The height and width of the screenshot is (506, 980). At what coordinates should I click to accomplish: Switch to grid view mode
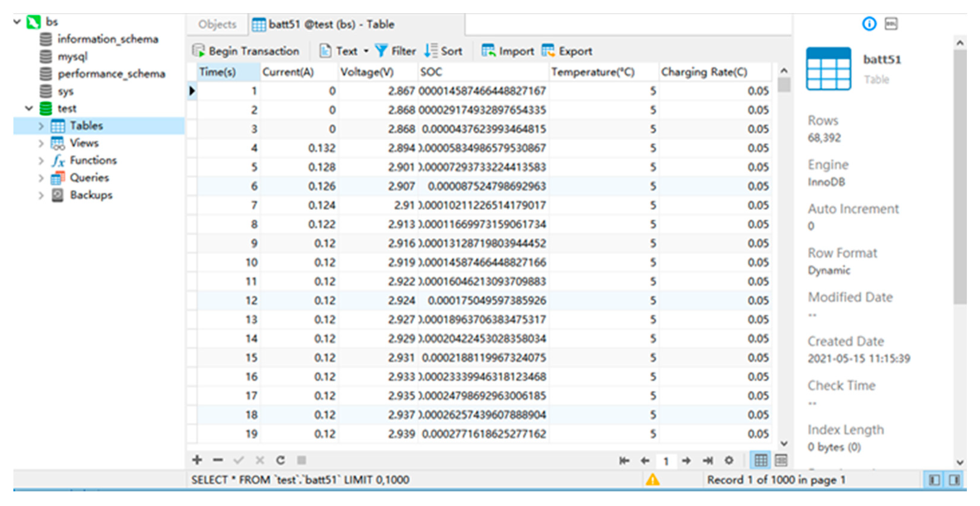pos(761,461)
